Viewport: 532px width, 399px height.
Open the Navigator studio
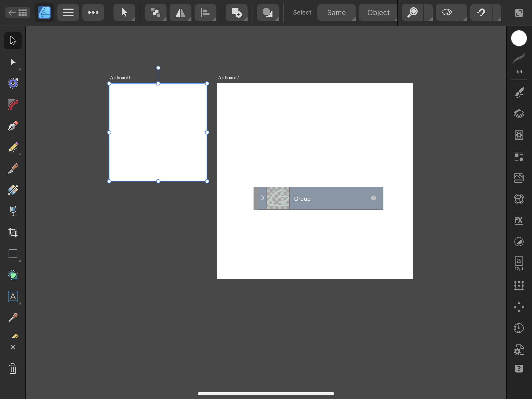[519, 307]
